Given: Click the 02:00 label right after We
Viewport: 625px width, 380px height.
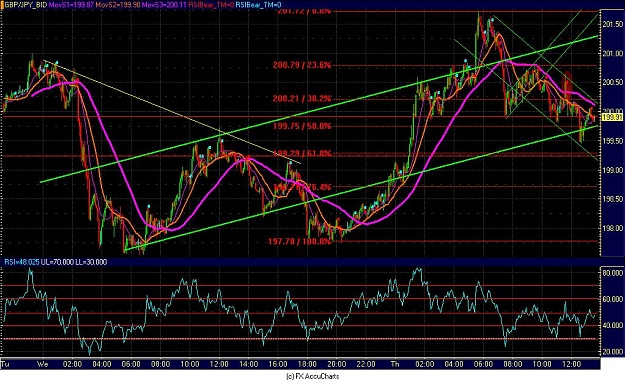Looking at the screenshot, I should 72,364.
